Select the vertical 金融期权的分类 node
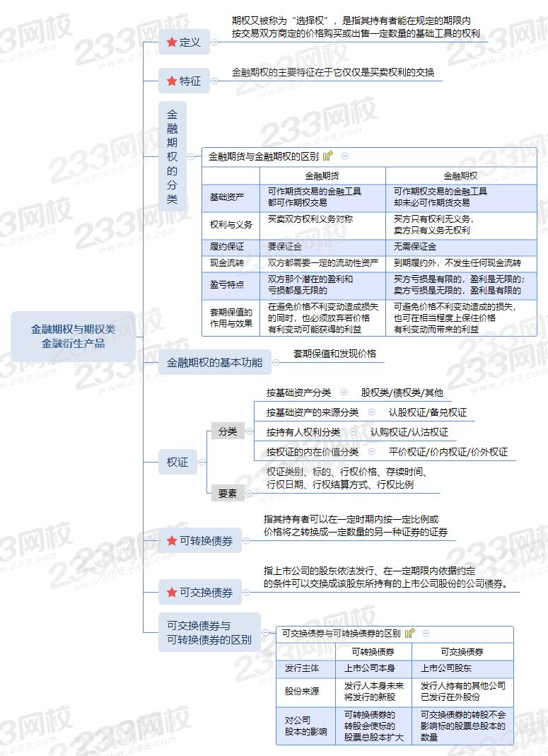This screenshot has width=548, height=756. pos(172,156)
